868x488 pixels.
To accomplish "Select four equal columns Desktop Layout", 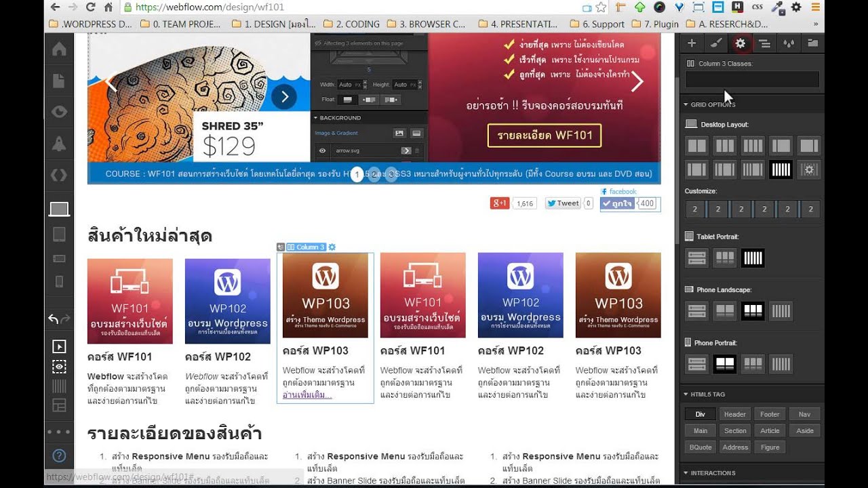I will (753, 146).
